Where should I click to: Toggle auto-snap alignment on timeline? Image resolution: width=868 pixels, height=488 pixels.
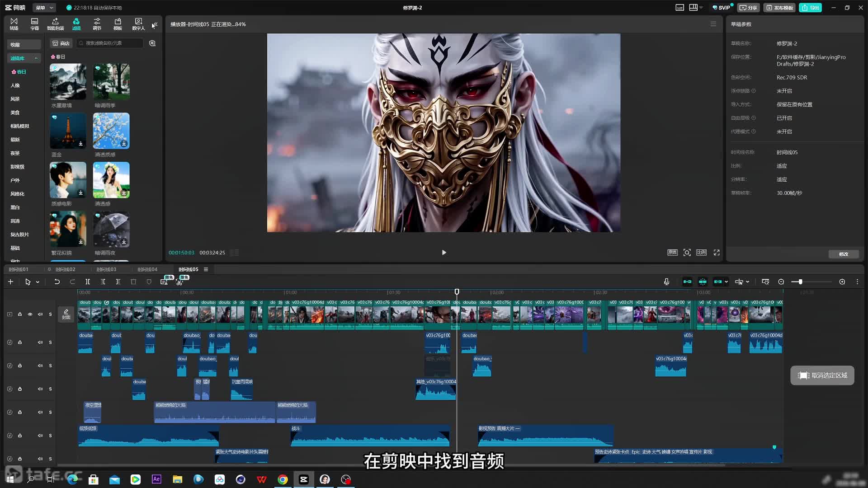pos(703,282)
